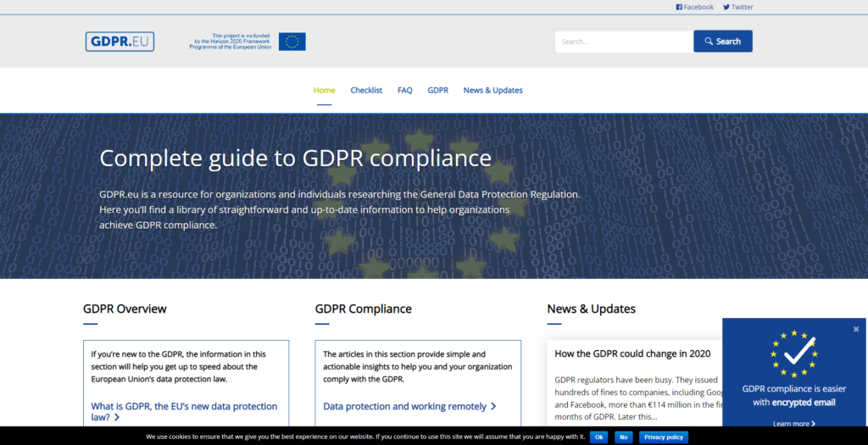
Task: Click "encrypted email" text in popup
Action: pyautogui.click(x=804, y=403)
